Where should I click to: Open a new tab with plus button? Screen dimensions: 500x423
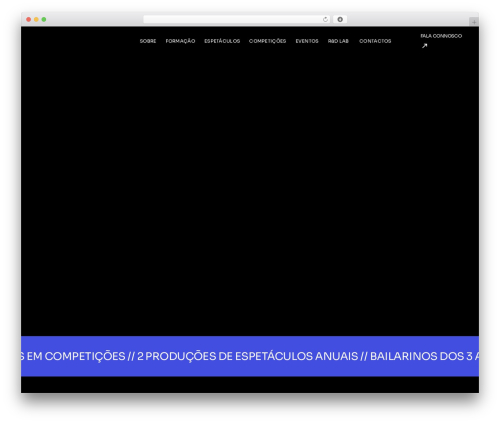pos(474,22)
